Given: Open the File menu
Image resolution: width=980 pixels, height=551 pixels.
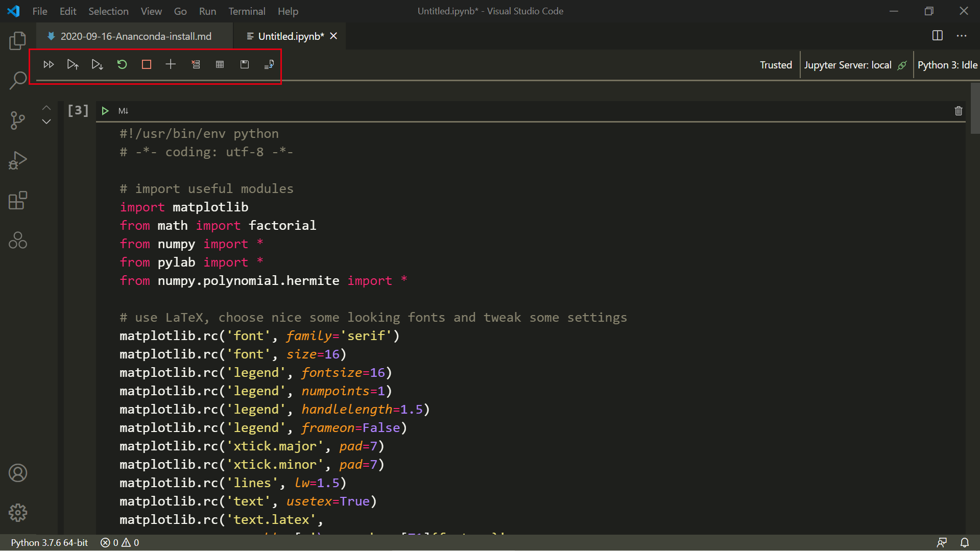Looking at the screenshot, I should (39, 11).
